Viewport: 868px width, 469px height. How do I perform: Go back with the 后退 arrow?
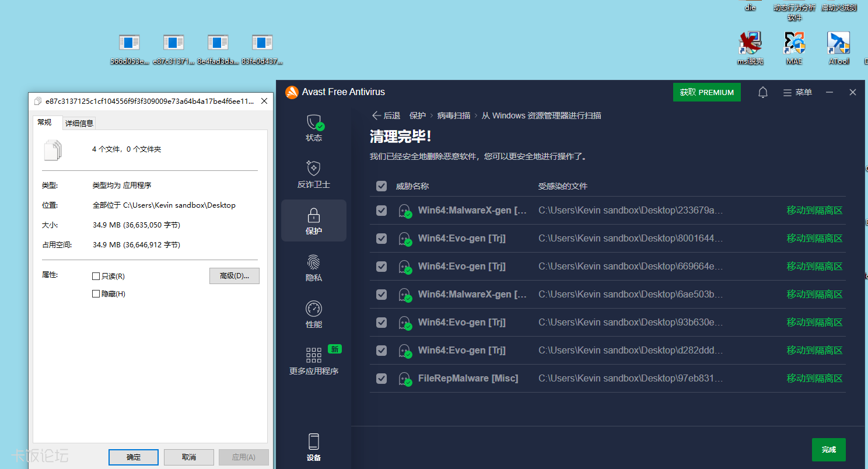click(x=386, y=116)
